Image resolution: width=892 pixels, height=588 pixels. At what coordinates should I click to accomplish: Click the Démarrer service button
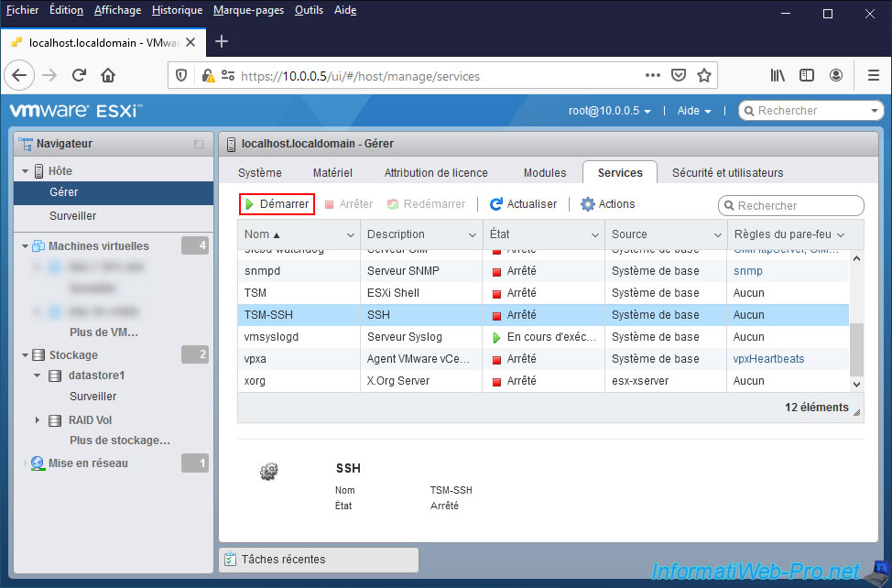coord(277,204)
